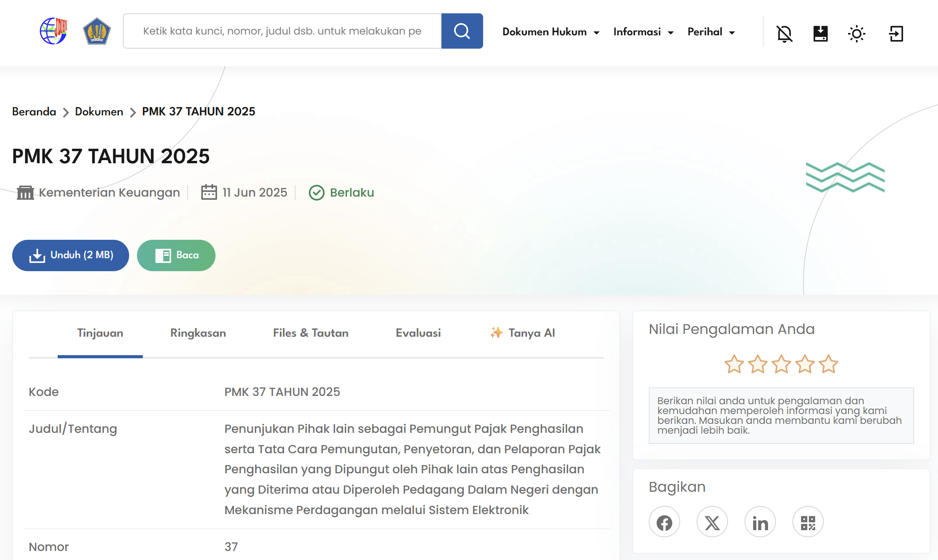Open the saved downloads tray icon
The width and height of the screenshot is (938, 560).
(821, 33)
